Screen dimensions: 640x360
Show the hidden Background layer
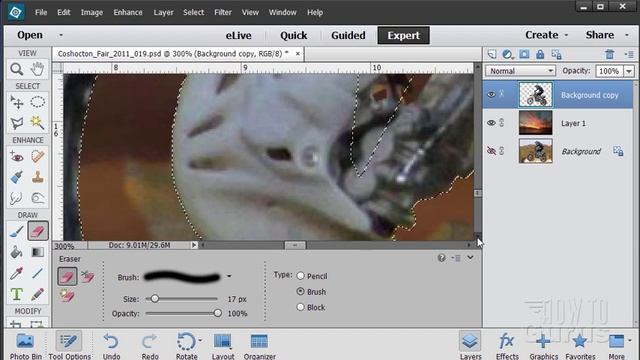(x=491, y=151)
